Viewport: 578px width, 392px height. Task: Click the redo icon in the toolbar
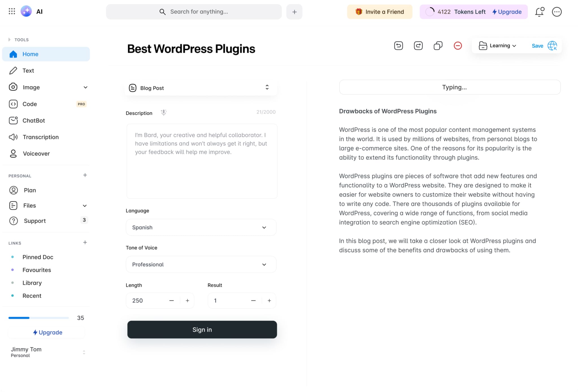coord(418,46)
